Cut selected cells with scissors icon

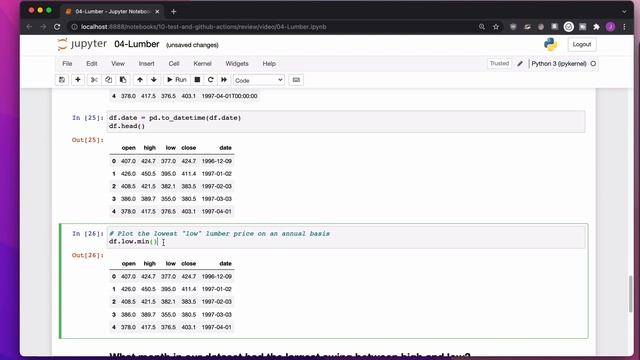(x=94, y=80)
